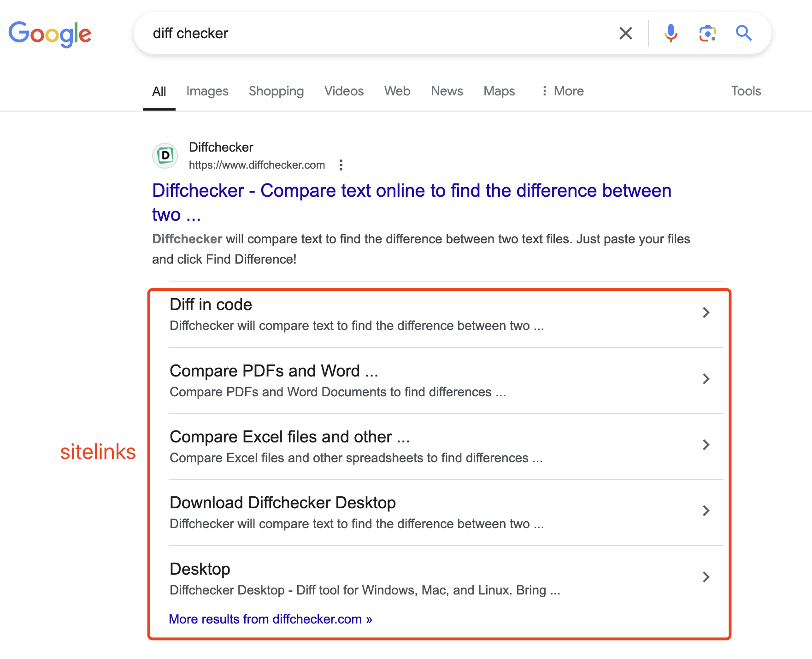Switch to the News tab
The image size is (812, 659).
[x=447, y=91]
